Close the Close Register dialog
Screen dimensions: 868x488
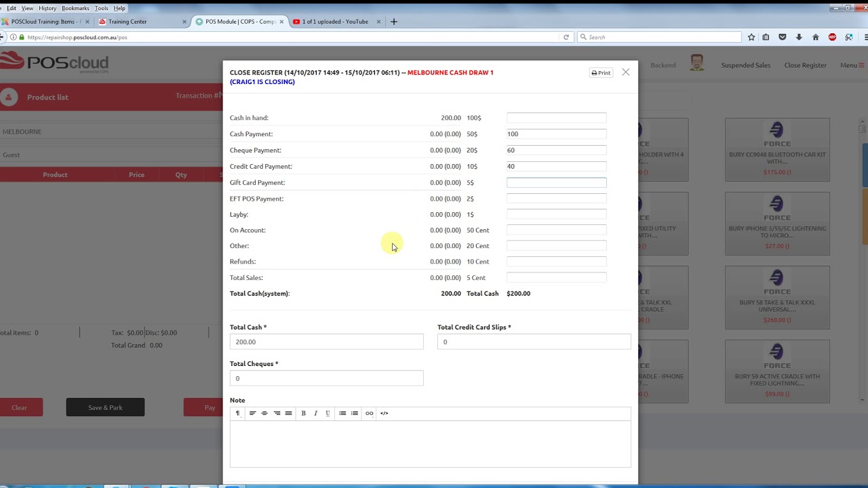[x=625, y=72]
